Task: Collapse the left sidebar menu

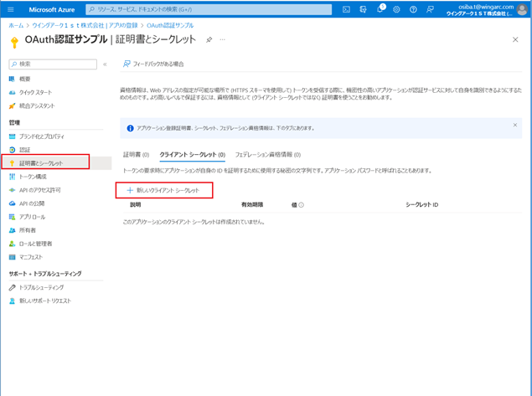Action: tap(105, 64)
